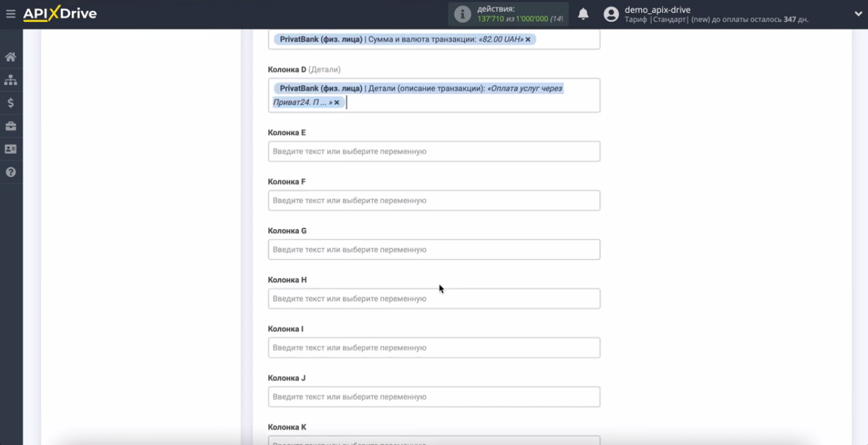868x445 pixels.
Task: Open the hamburger menu icon
Action: point(10,14)
